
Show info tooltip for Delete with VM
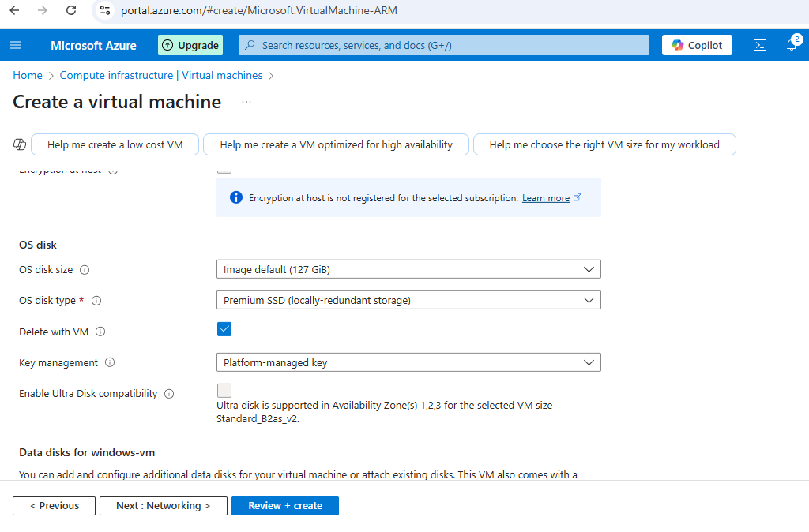[100, 332]
